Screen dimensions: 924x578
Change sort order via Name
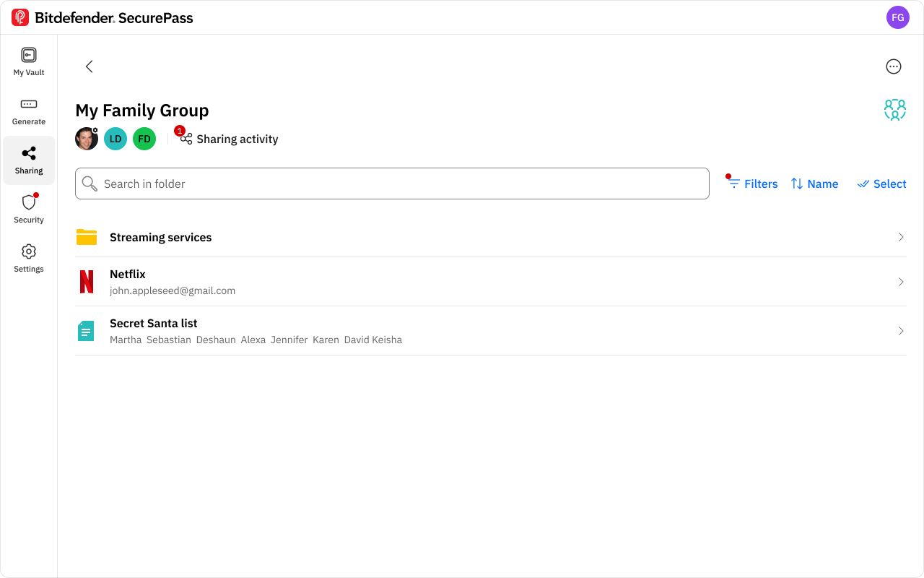(814, 184)
